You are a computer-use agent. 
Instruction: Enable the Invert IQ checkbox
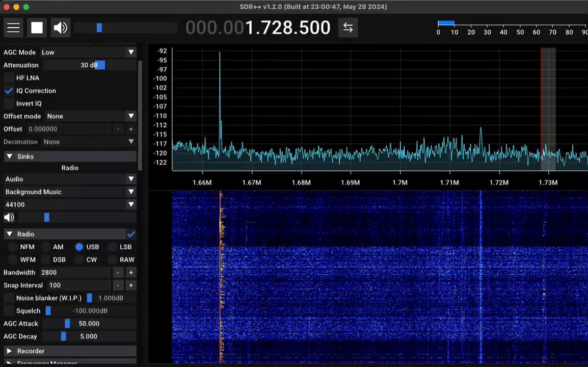(x=9, y=103)
